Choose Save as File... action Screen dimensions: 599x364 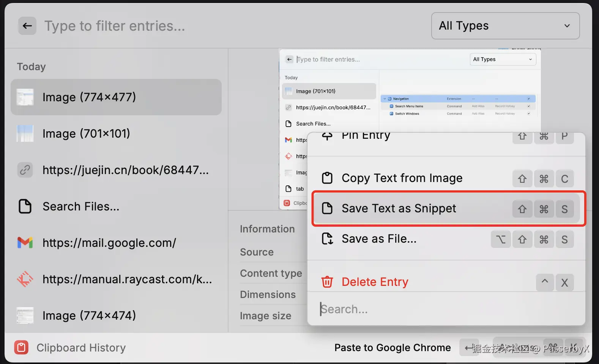(446, 239)
